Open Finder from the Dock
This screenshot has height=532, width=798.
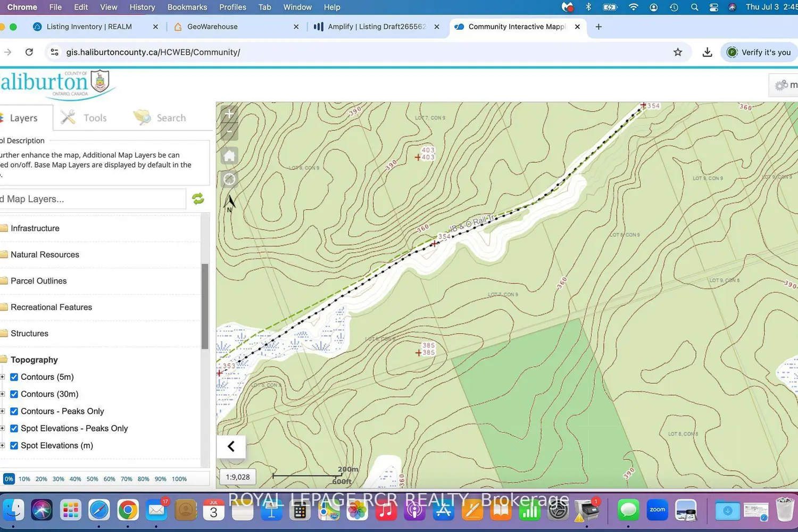tap(13, 510)
